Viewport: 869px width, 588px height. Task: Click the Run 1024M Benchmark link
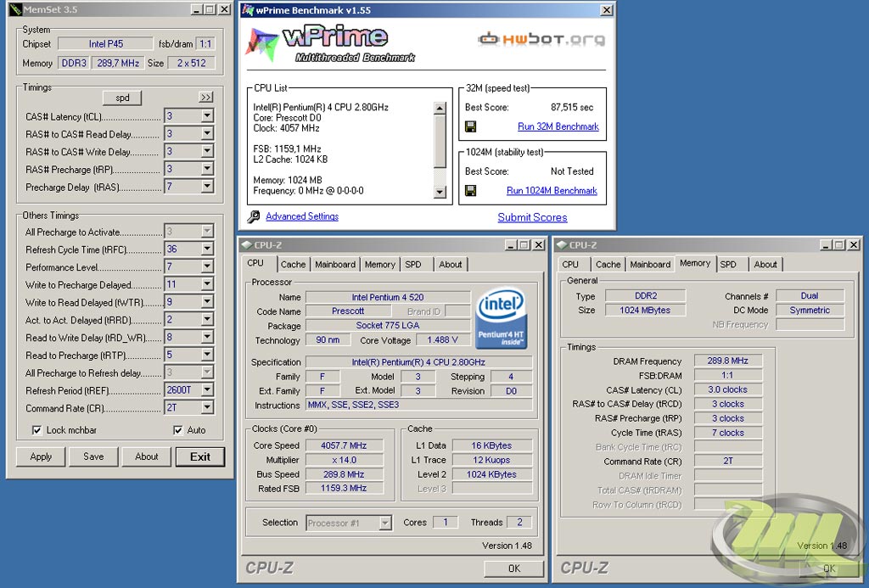point(552,191)
